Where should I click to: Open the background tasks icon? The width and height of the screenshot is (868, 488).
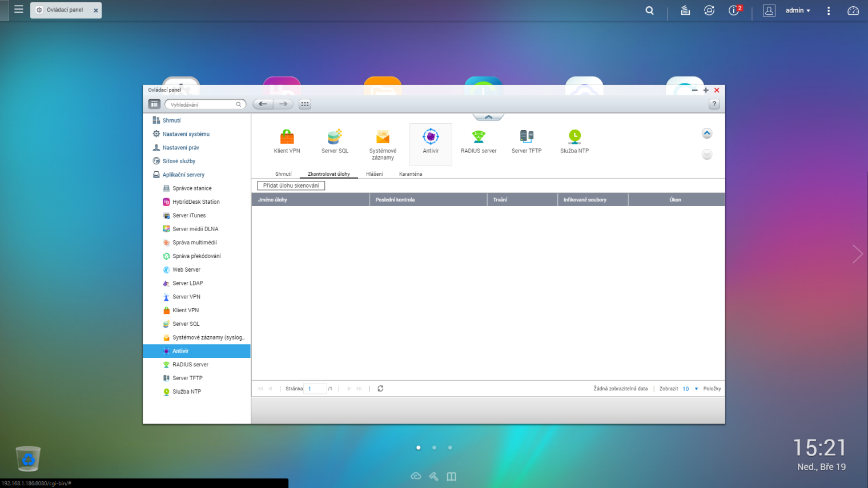[685, 10]
